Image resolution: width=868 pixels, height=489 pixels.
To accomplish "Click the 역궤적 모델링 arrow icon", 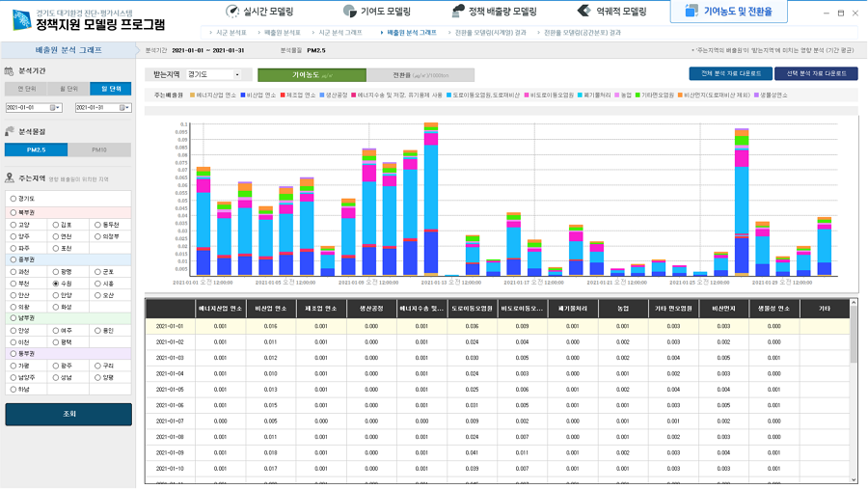I will 584,12.
